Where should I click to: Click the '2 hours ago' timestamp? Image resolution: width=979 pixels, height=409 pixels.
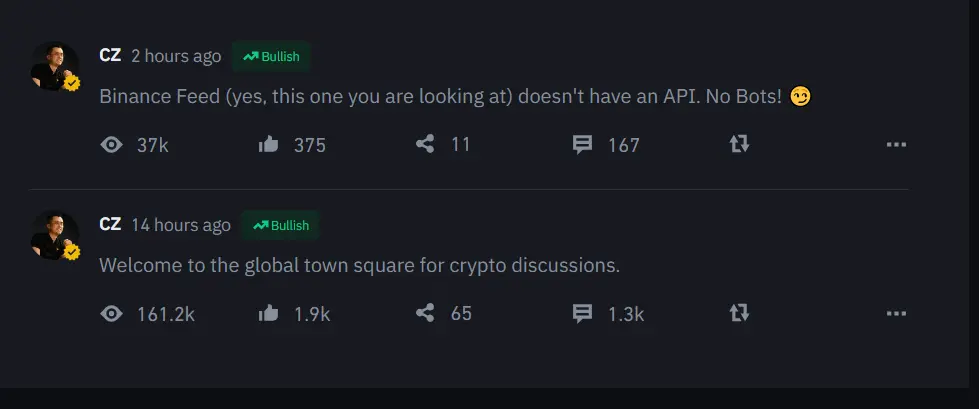pyautogui.click(x=176, y=57)
